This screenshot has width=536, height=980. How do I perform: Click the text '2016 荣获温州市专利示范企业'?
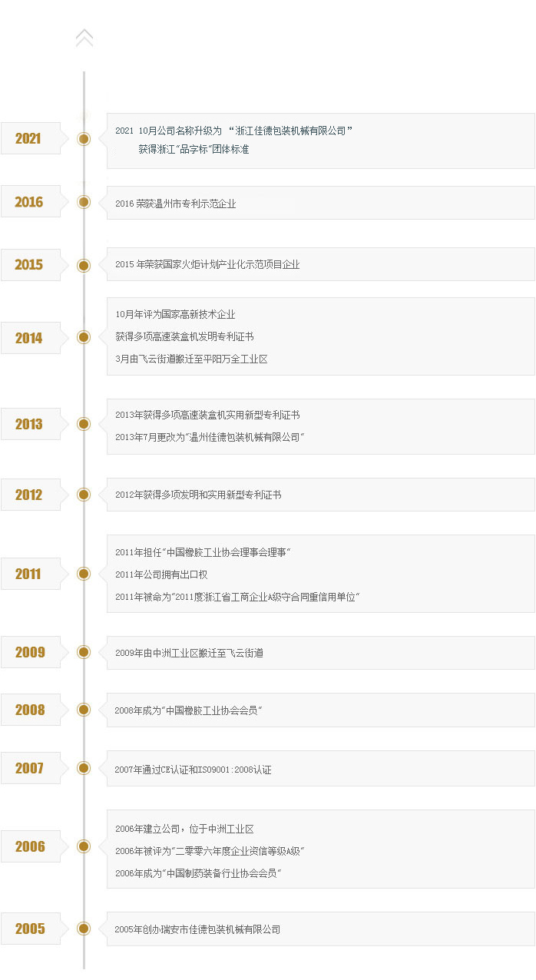tap(176, 204)
